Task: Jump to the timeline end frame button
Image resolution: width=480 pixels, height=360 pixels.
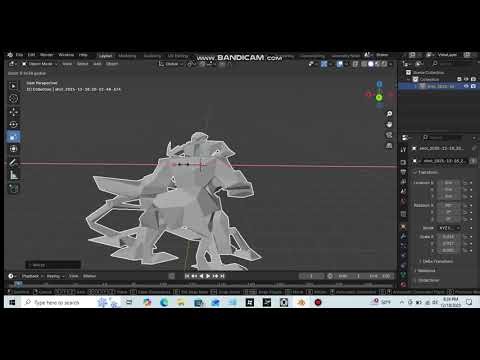Action: click(222, 276)
